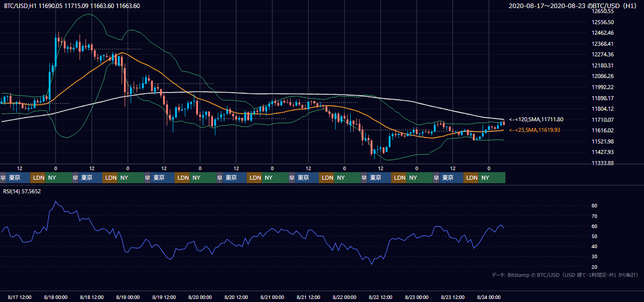Click price axis value 11616.02
The height and width of the screenshot is (302, 644).
pos(602,130)
